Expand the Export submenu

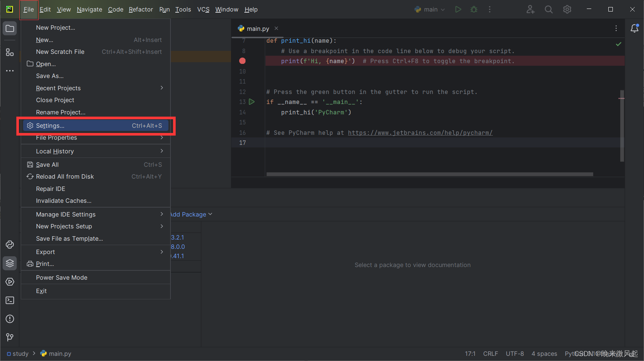[96, 252]
